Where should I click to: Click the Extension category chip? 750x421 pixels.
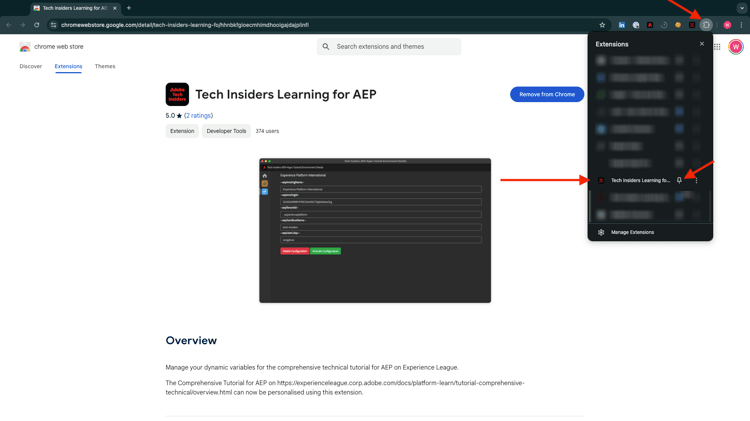[182, 131]
